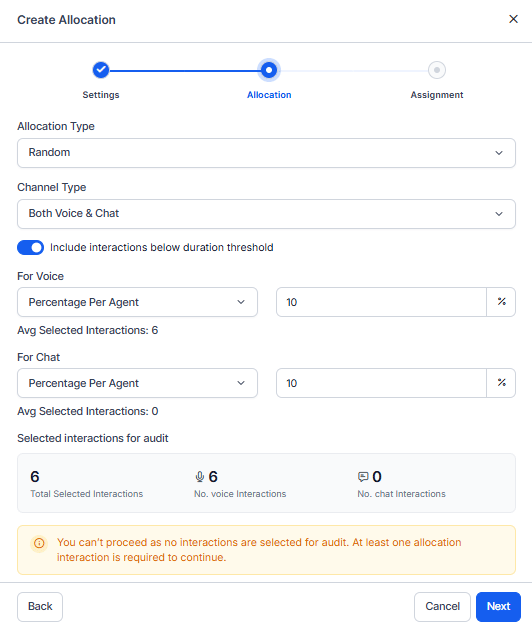Image resolution: width=532 pixels, height=629 pixels.
Task: Focus the voice percentage input field
Action: tap(381, 302)
